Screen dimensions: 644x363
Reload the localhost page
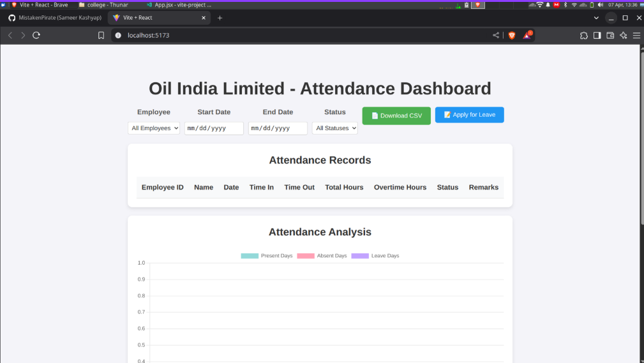click(x=36, y=35)
